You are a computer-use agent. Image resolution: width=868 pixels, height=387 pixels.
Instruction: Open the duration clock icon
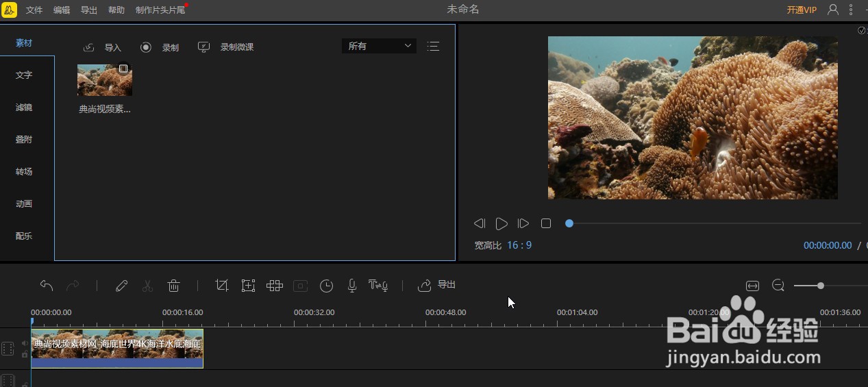click(x=327, y=286)
